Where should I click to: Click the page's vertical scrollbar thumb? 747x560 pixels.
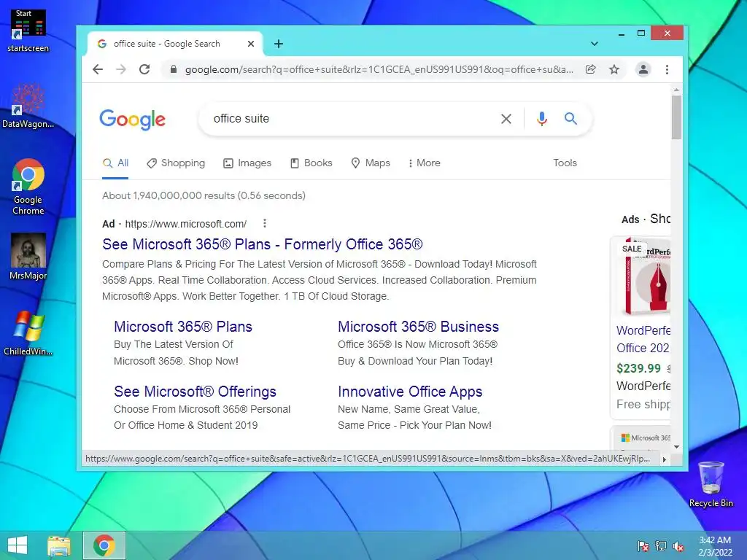tap(676, 117)
